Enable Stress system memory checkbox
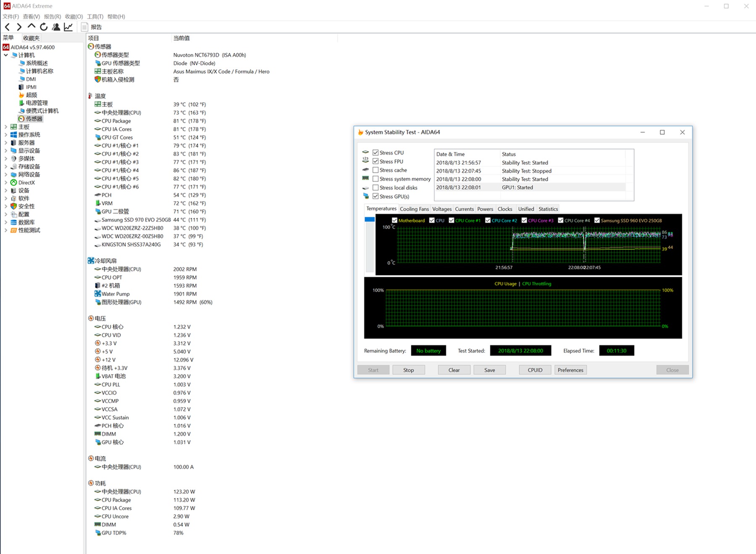The image size is (756, 554). pos(375,179)
